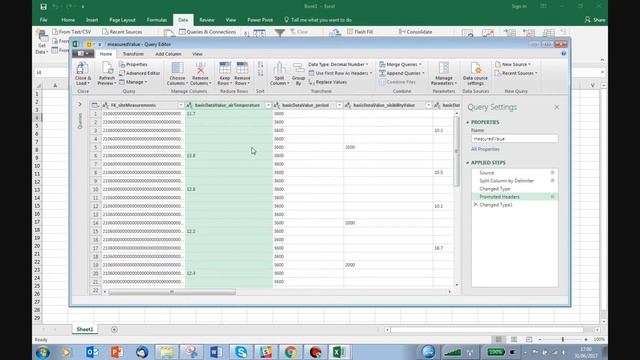This screenshot has height=360, width=640.
Task: Switch to Transform tab in Query Editor
Action: coord(133,54)
